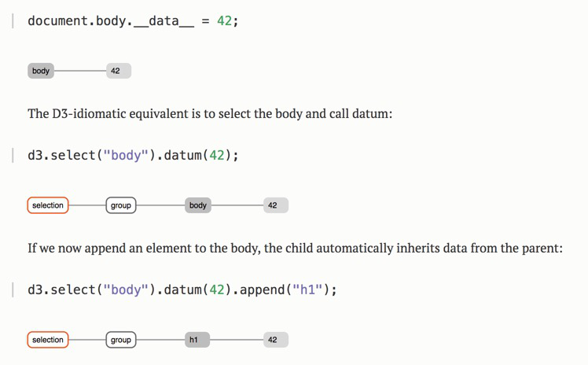Click the purple "h1" string in code

point(307,289)
